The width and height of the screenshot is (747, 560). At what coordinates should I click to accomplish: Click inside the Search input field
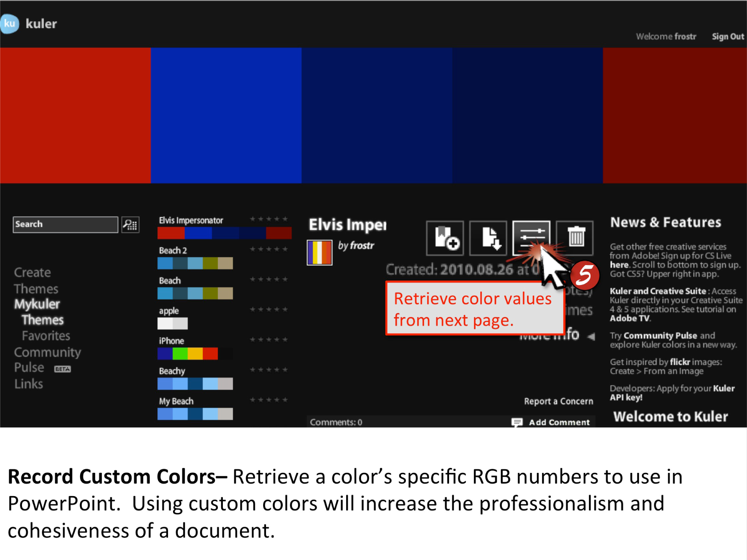66,224
